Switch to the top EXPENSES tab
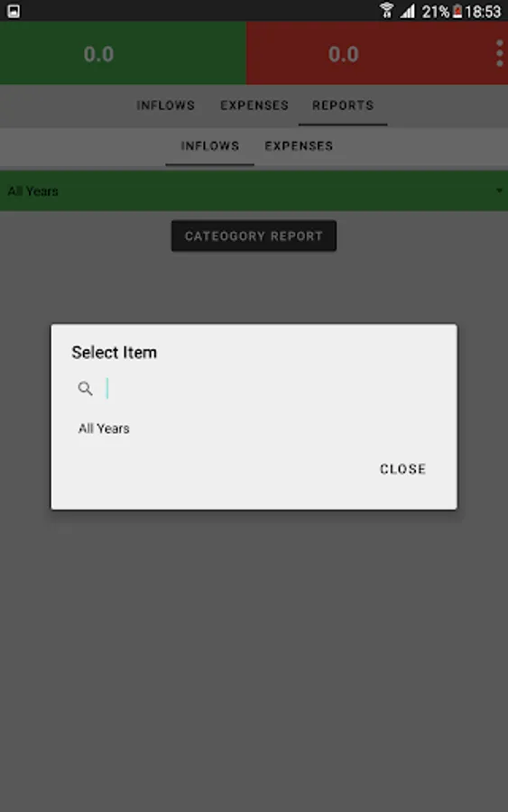 [x=254, y=106]
